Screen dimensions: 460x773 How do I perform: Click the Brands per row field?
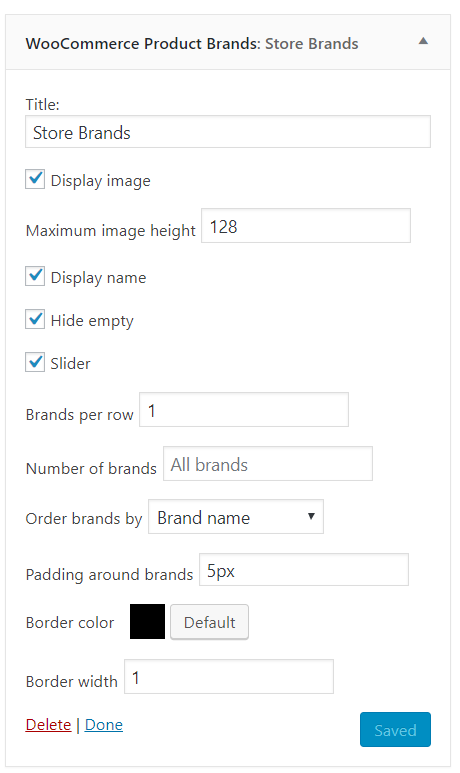(244, 410)
